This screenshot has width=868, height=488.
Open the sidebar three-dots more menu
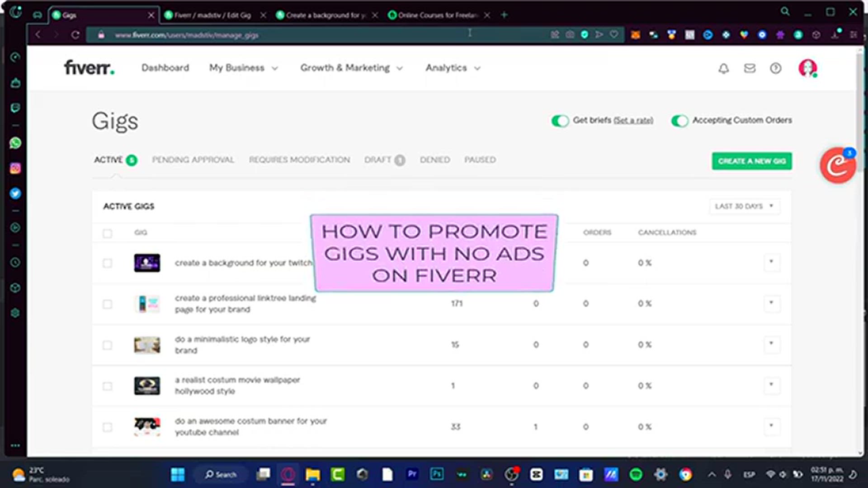15,446
